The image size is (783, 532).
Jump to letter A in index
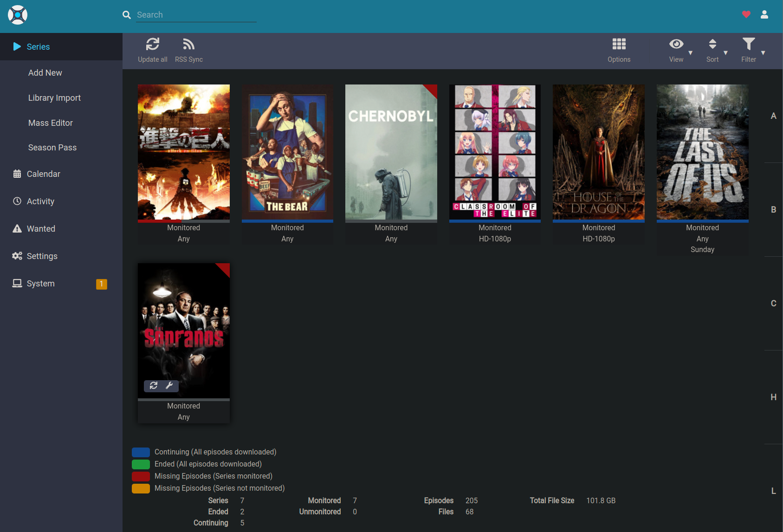click(774, 116)
